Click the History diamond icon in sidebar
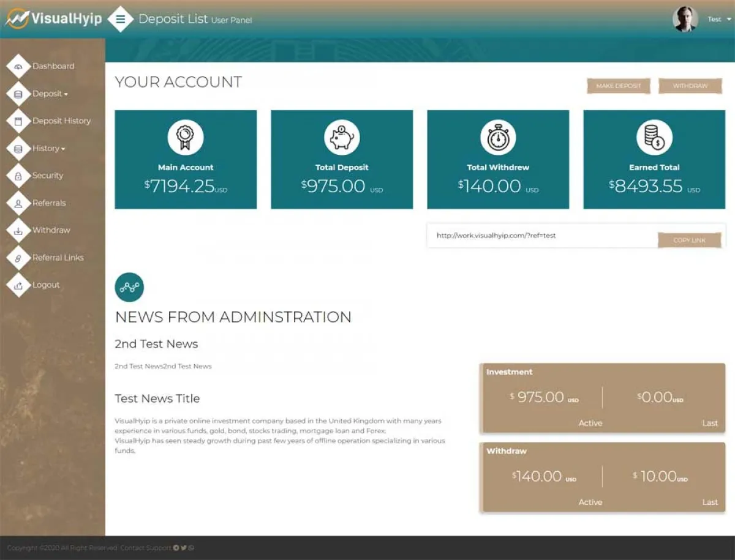The height and width of the screenshot is (560, 735). click(x=18, y=149)
